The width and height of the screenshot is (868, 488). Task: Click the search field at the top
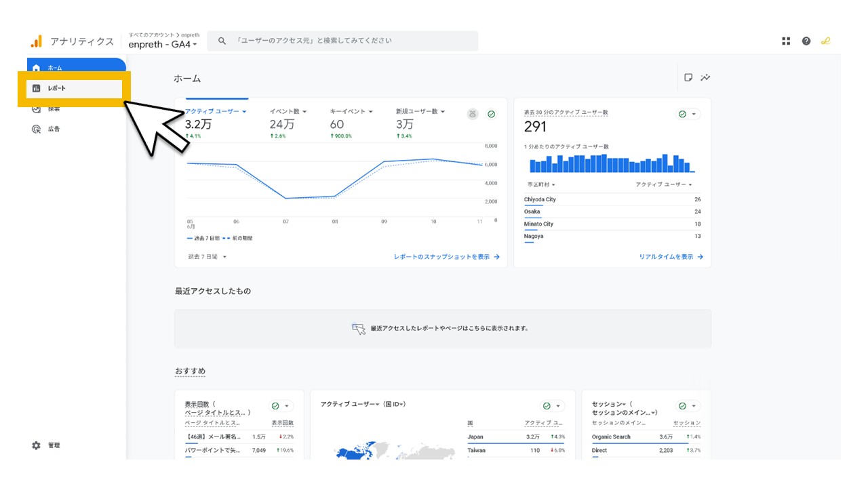coord(342,41)
